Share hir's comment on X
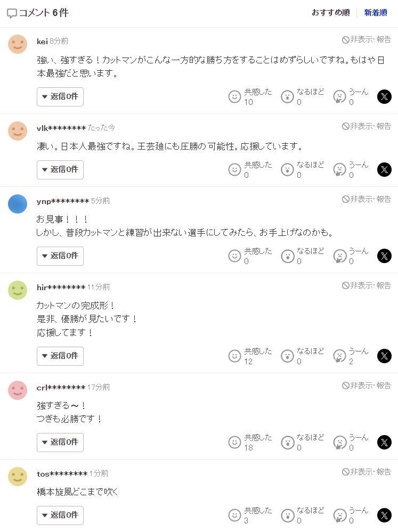Viewport: 398px width, 532px height. 384,356
